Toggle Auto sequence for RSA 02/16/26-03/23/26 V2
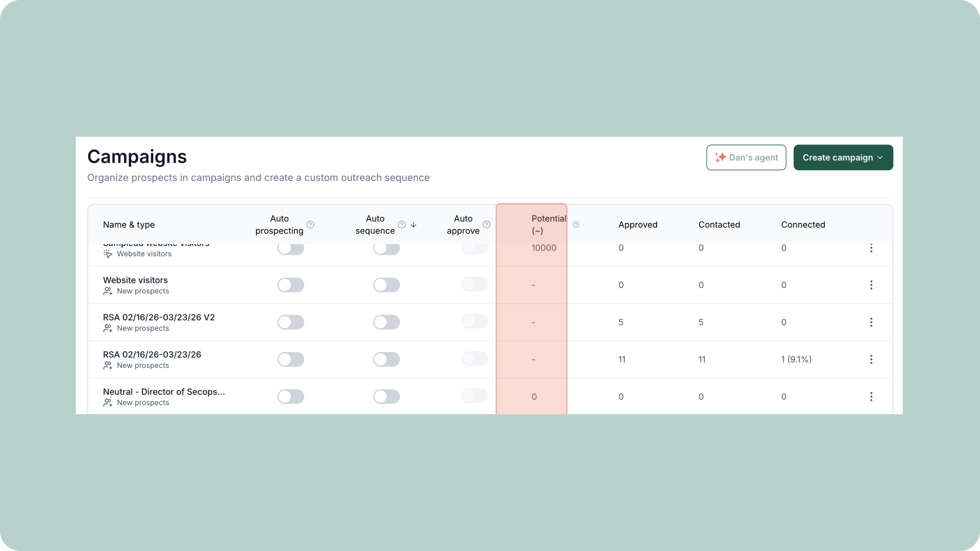 [x=386, y=322]
